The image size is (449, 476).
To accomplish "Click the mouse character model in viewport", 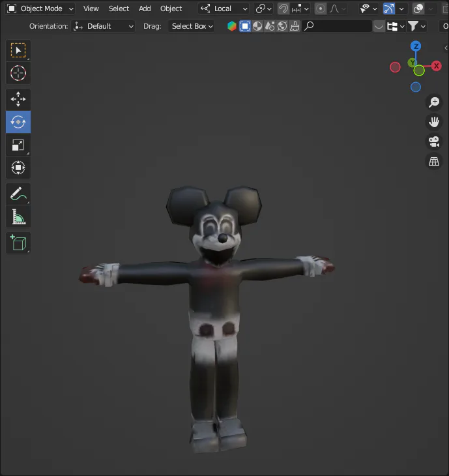I will point(214,297).
